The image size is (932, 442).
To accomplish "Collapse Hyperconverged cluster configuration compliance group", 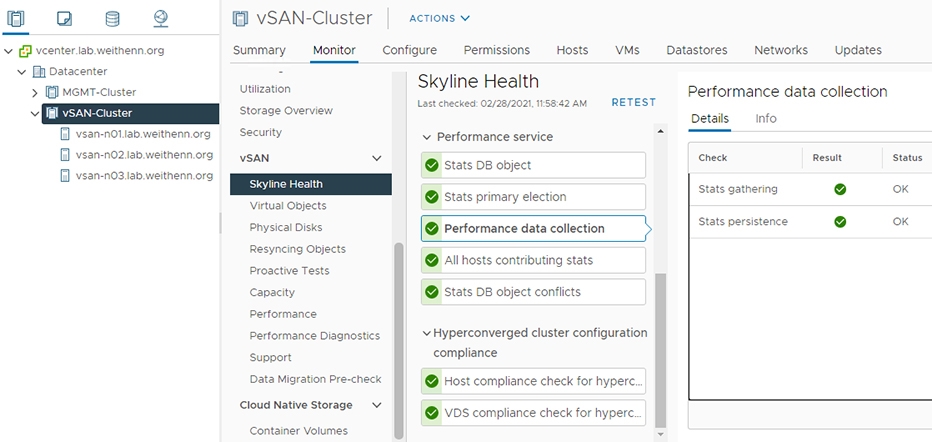I will (426, 333).
